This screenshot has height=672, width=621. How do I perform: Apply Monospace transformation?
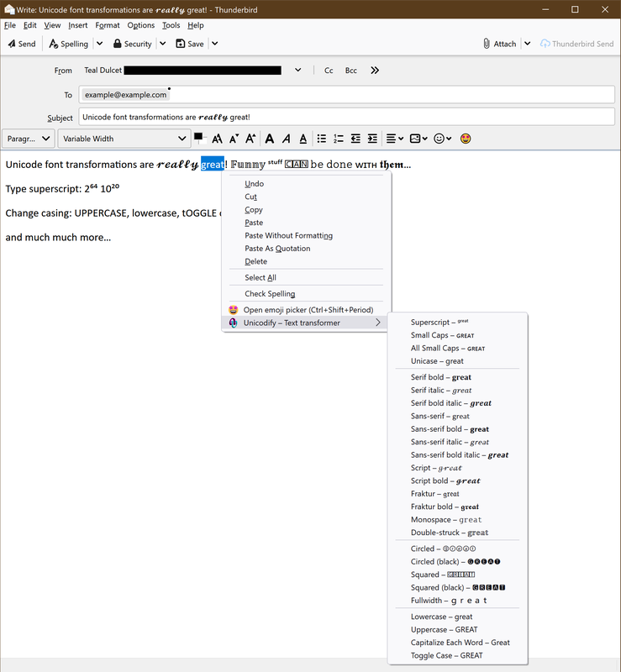(x=457, y=519)
